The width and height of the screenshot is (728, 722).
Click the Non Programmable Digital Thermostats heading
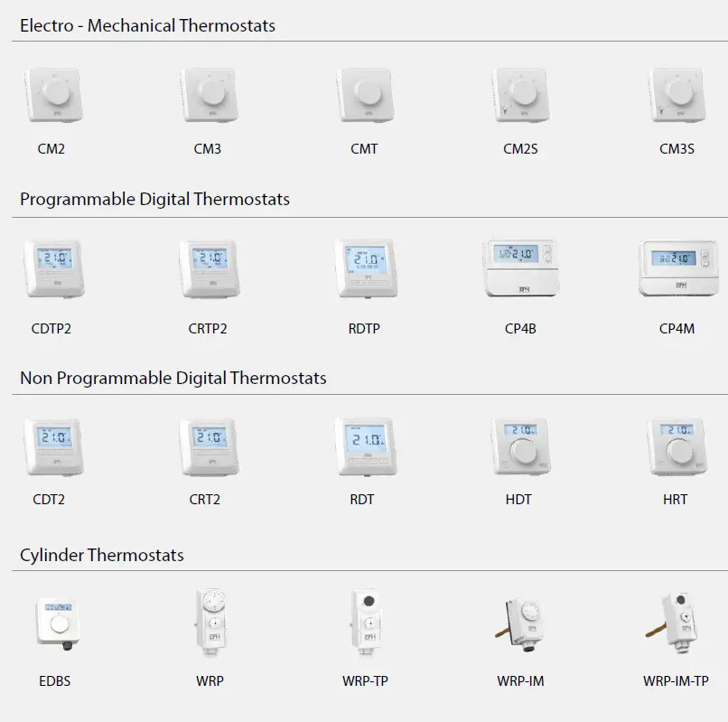(173, 379)
